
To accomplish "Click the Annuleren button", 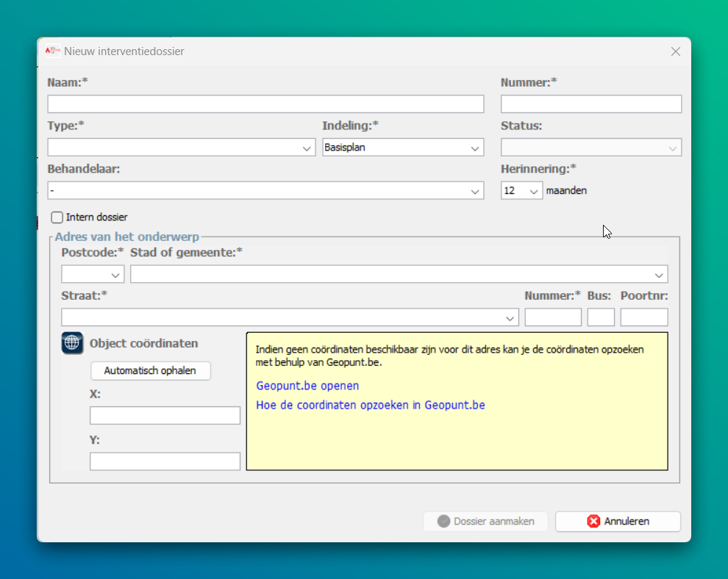I will [618, 522].
